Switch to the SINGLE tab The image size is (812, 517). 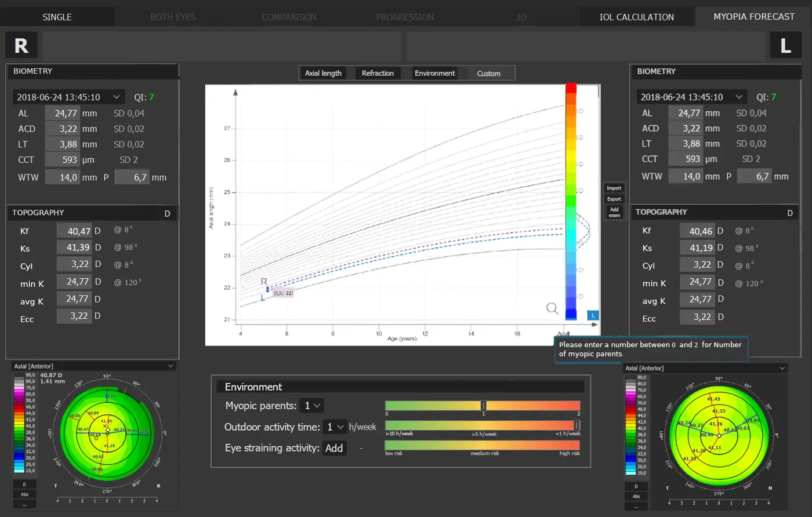[57, 17]
